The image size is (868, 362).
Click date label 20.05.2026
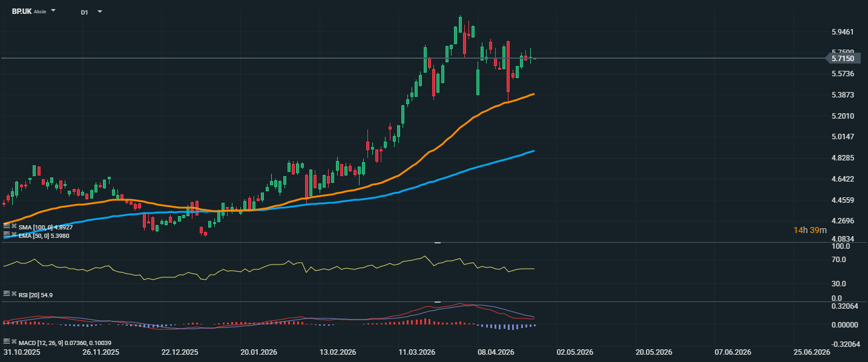tap(654, 352)
